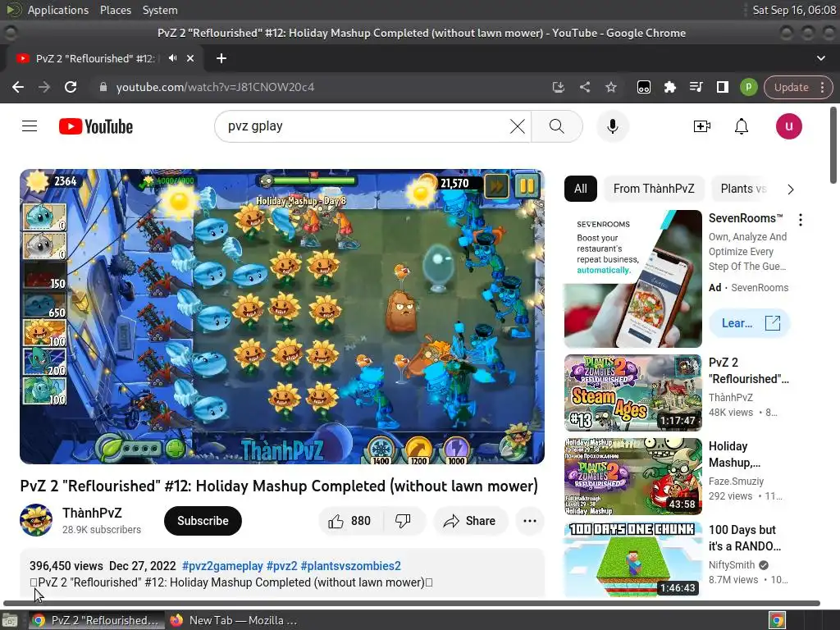Open 100 Days One Chunk thumbnail
840x630 pixels.
tap(632, 559)
